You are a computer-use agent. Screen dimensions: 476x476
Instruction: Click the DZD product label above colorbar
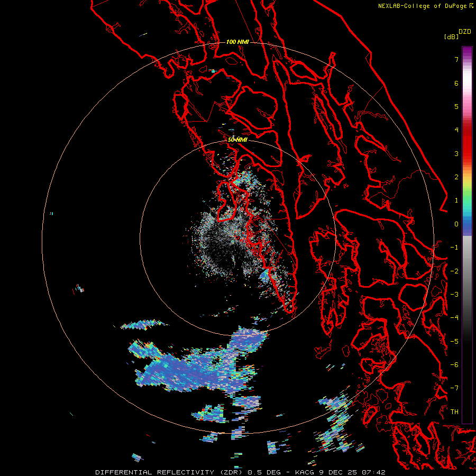click(465, 32)
